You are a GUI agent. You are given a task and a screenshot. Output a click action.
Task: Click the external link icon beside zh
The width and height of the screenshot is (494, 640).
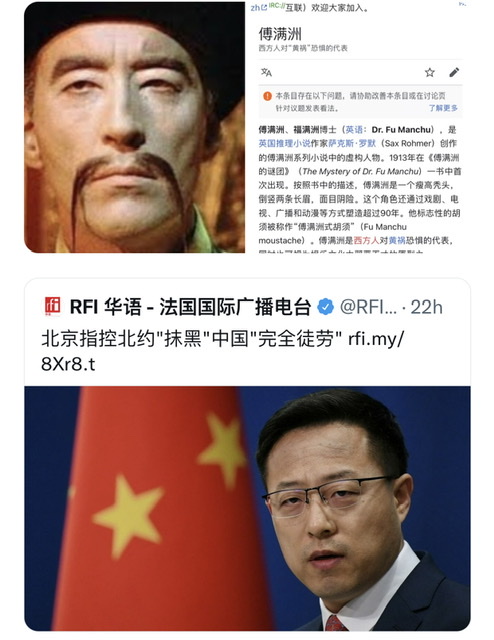264,7
